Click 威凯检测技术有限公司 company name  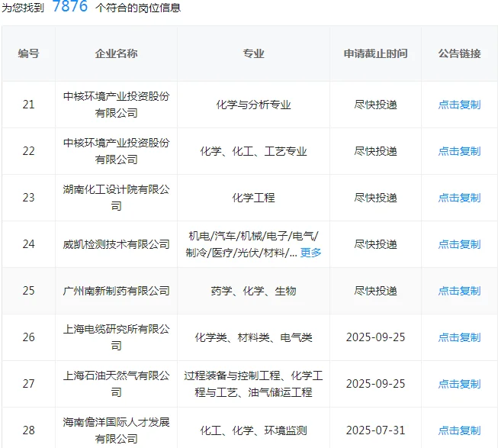coord(116,244)
